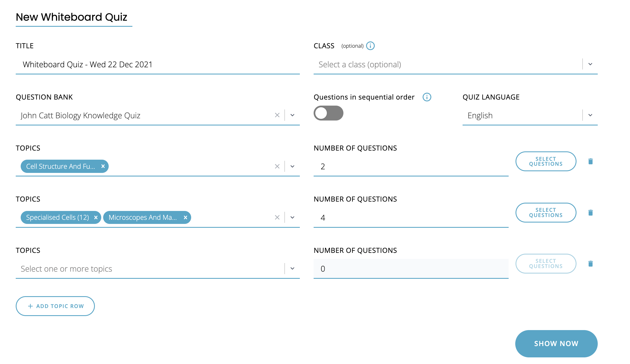Click Add Topic Row button
The height and width of the screenshot is (364, 630).
point(55,306)
